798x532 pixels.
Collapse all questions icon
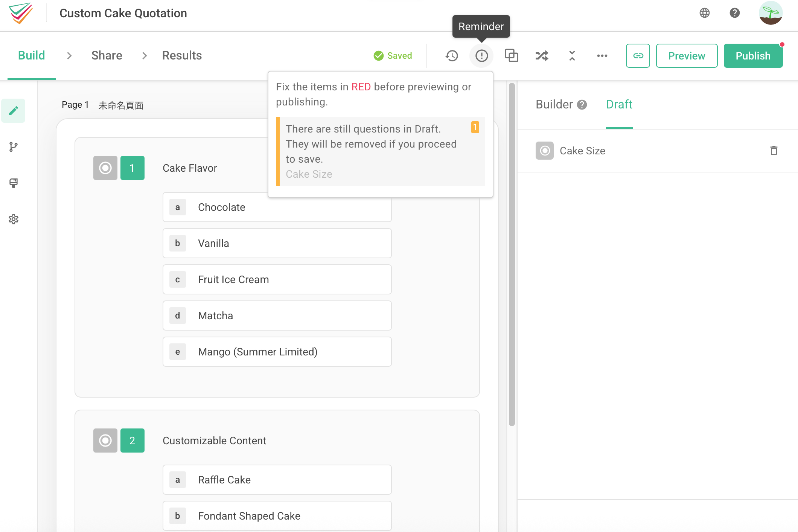pyautogui.click(x=572, y=56)
